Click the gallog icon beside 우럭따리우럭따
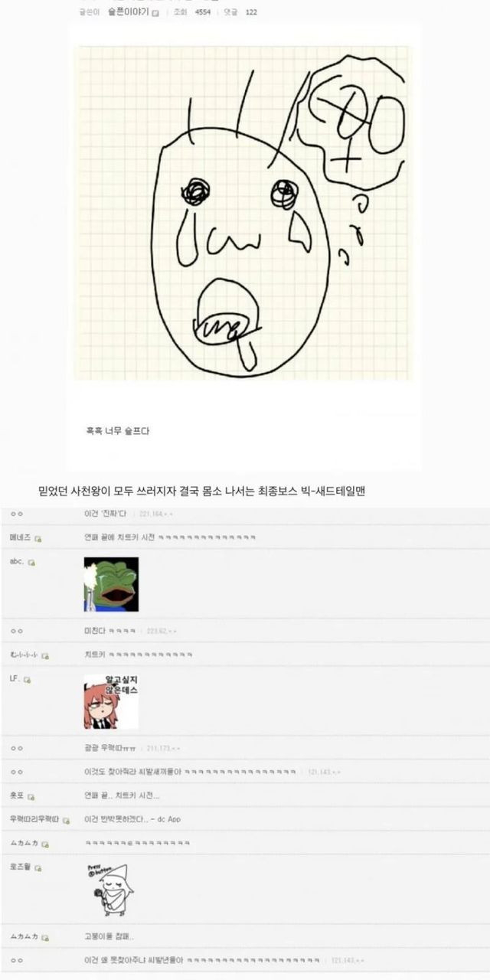Screen dimensions: 490x980 [67, 820]
